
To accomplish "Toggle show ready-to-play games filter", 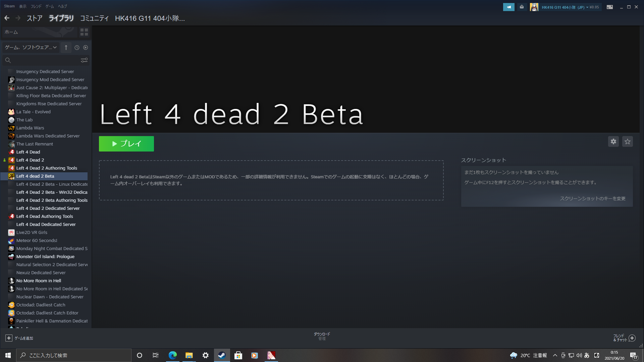I will click(86, 48).
